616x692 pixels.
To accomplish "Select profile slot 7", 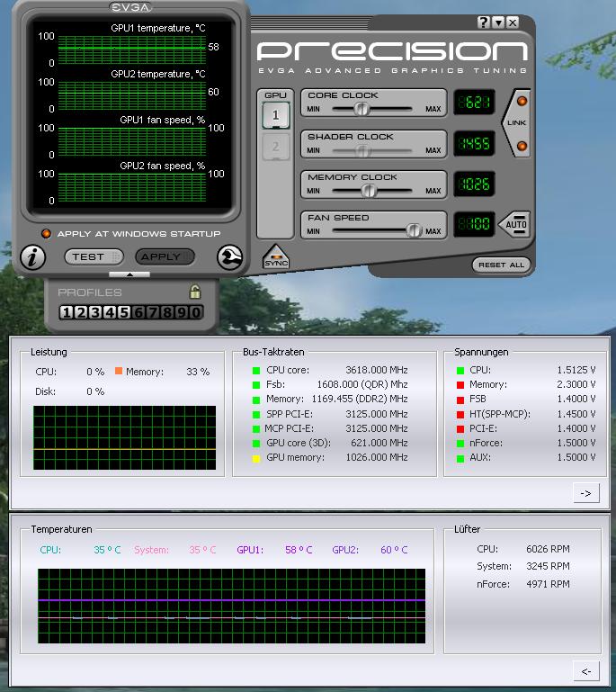I will tap(153, 312).
